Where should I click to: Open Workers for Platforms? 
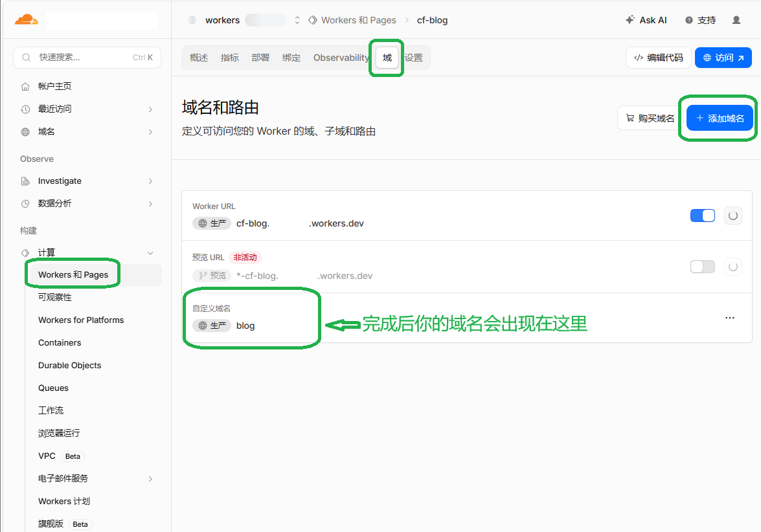click(x=81, y=320)
